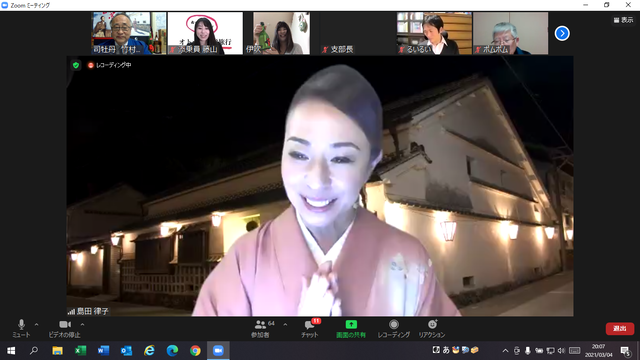The image size is (640, 360).
Task: Open Windows taskbar search
Action: pyautogui.click(x=34, y=351)
